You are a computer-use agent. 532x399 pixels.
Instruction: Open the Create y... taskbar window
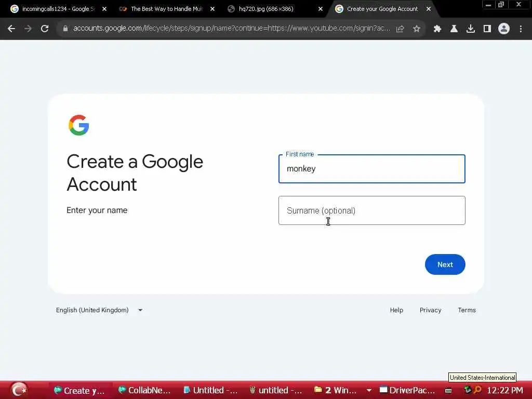click(79, 390)
